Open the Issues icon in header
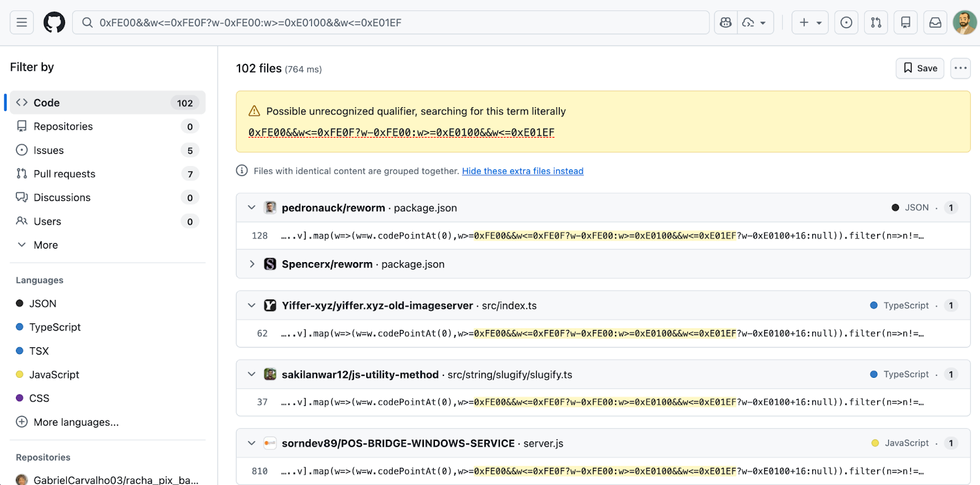The image size is (980, 485). 846,23
